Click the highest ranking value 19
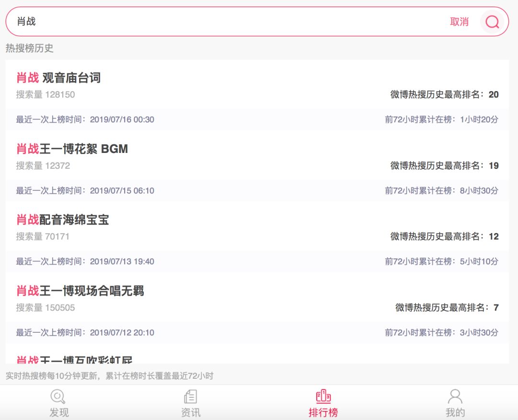518x420 pixels. (x=494, y=166)
